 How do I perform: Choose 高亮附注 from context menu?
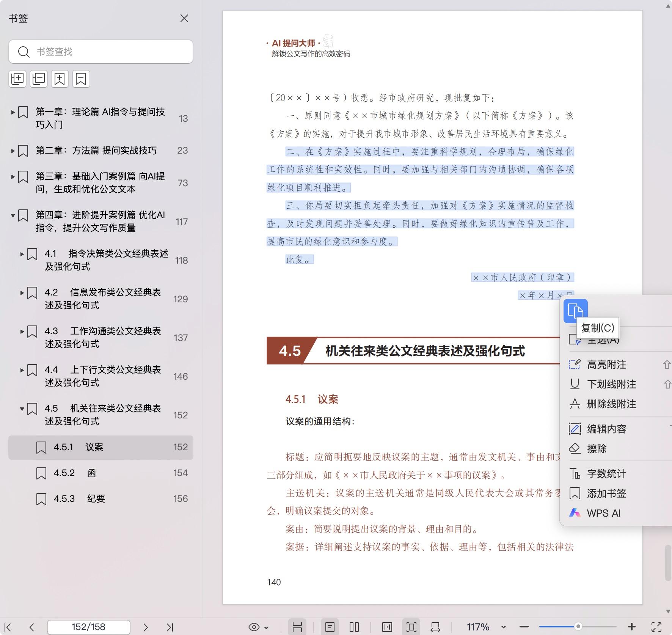pyautogui.click(x=606, y=365)
